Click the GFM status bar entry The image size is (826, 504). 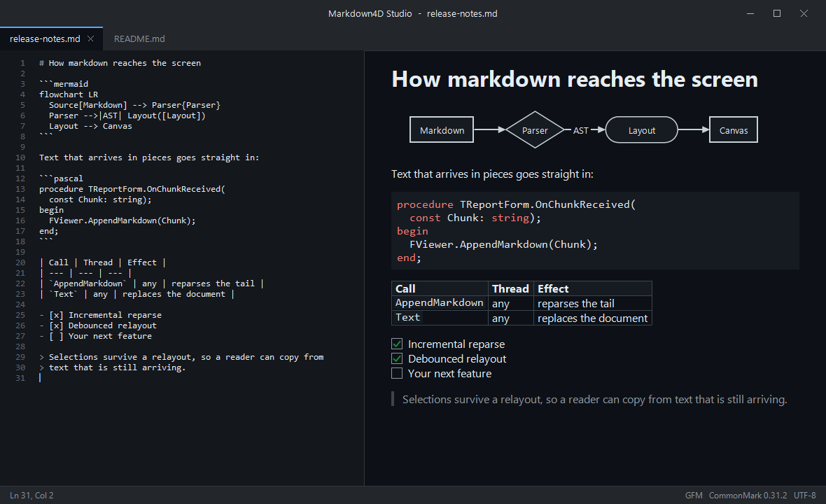coord(694,496)
